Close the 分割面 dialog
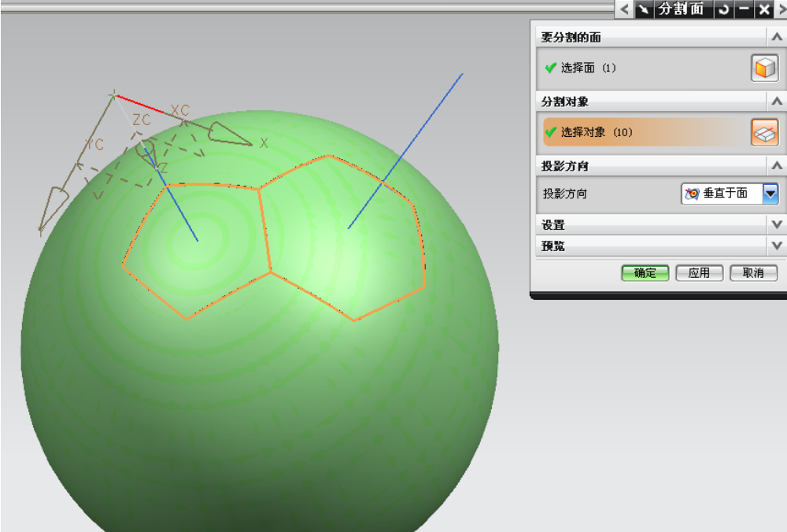The image size is (787, 532). [764, 9]
